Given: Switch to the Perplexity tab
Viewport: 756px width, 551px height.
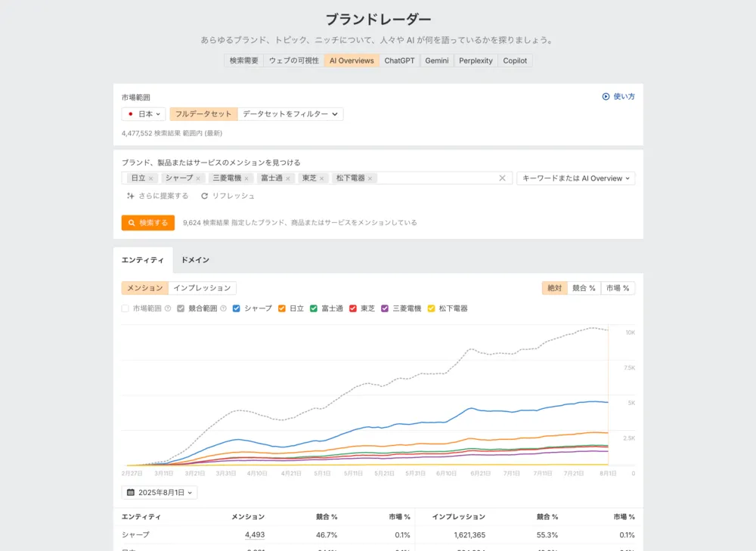Looking at the screenshot, I should coord(476,60).
